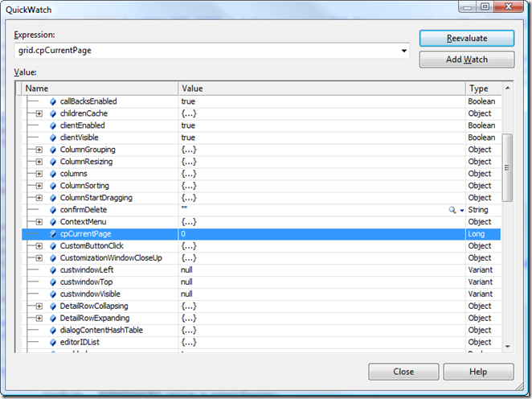Click the CustomButtonClick property icon
Viewport: 532px width, 399px height.
click(x=53, y=246)
